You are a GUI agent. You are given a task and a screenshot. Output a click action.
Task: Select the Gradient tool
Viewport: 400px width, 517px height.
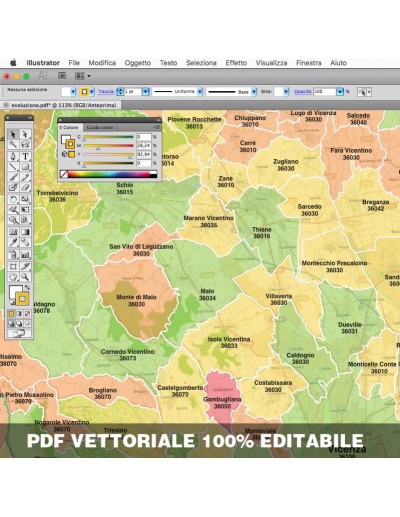click(25, 232)
